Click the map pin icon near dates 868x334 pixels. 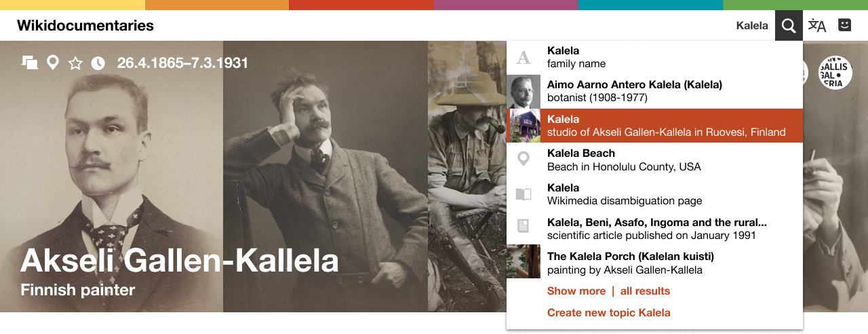point(52,62)
